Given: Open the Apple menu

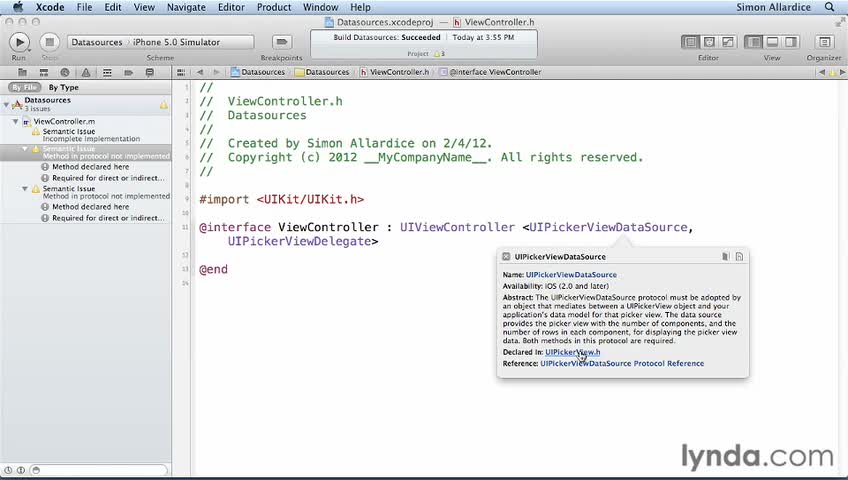Looking at the screenshot, I should (x=18, y=7).
